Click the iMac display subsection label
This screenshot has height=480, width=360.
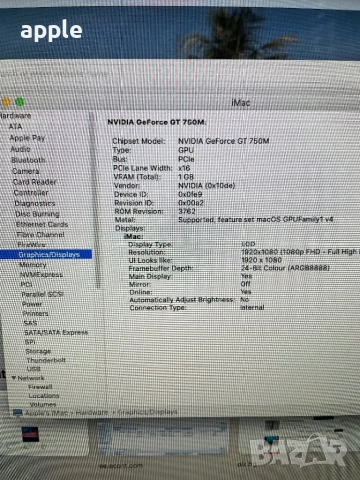point(133,236)
